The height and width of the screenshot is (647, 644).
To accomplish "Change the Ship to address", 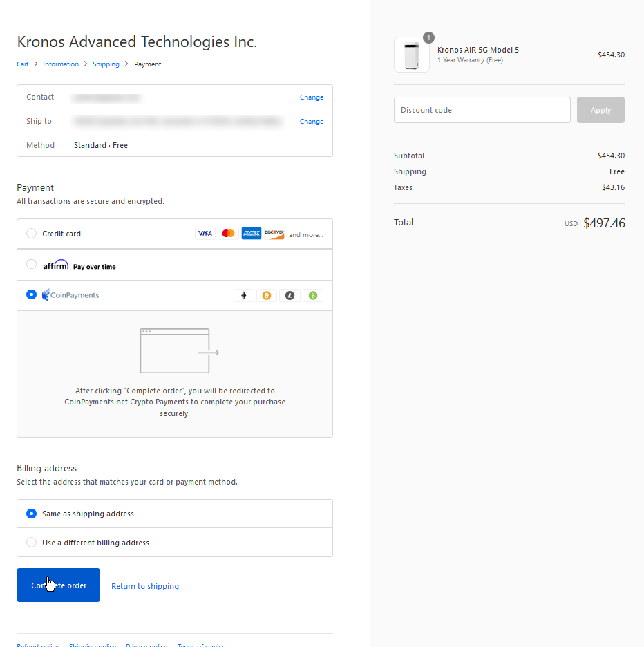I will [x=311, y=122].
